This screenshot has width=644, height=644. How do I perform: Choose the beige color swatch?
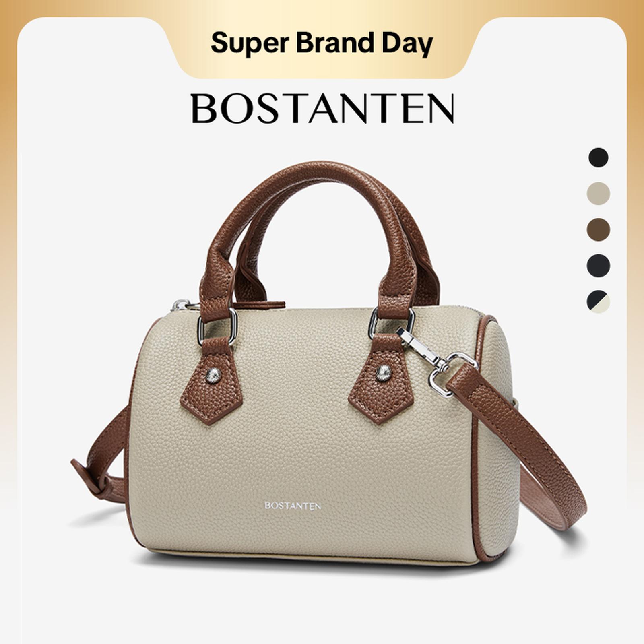pyautogui.click(x=599, y=194)
